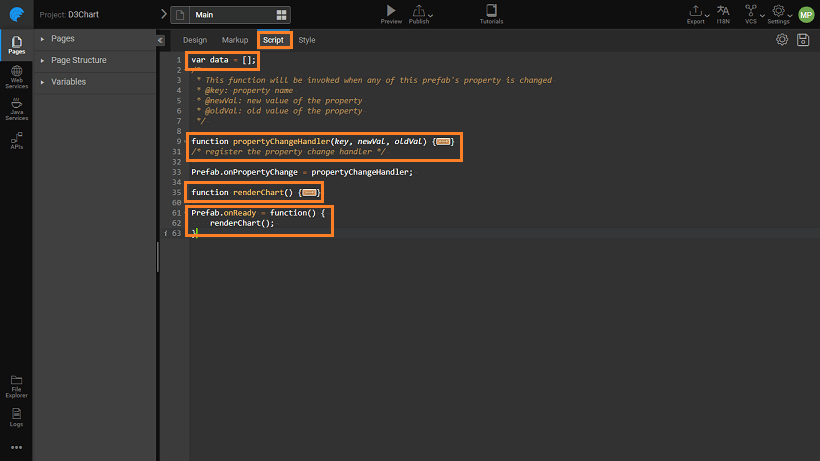Open the Publish menu

click(420, 13)
